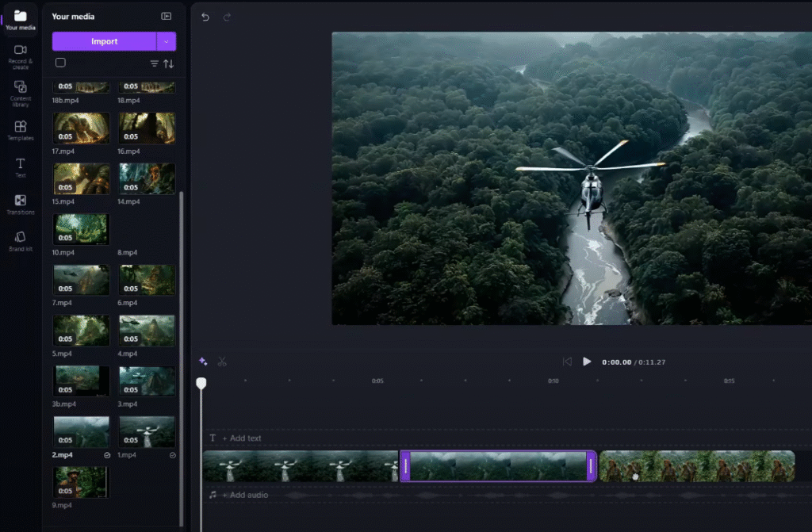The width and height of the screenshot is (812, 532).
Task: Select the 10.mp4 media thumbnail
Action: (81, 229)
